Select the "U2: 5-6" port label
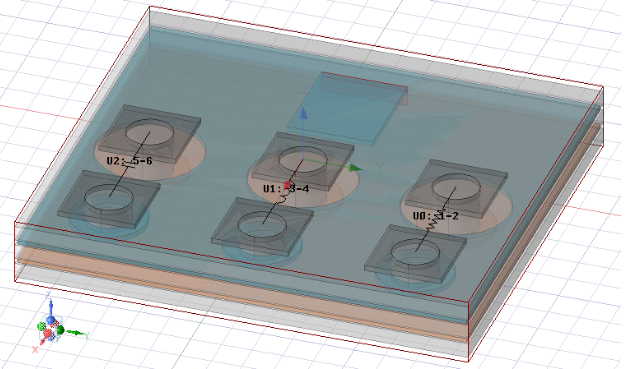This screenshot has width=629, height=369. (x=129, y=161)
